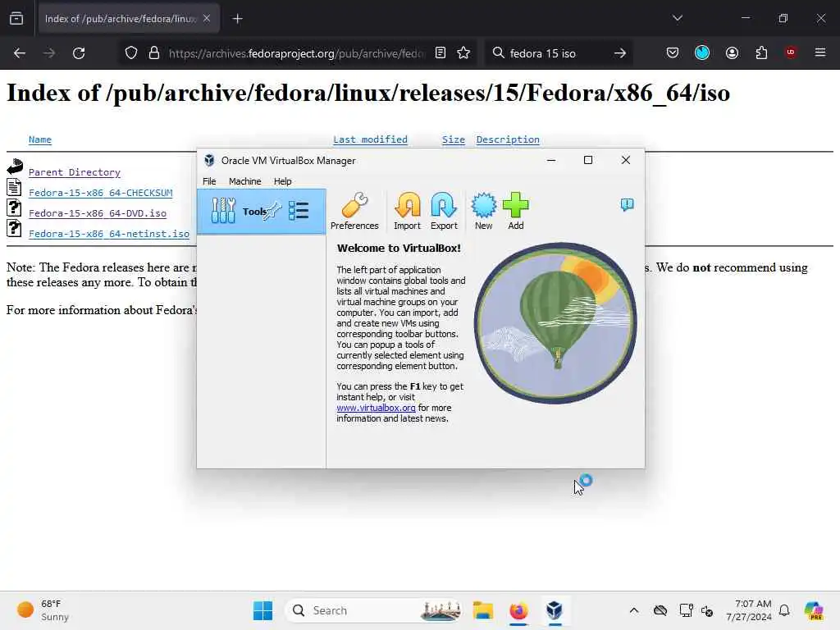Open Save to Pocket icon
The width and height of the screenshot is (840, 630).
tap(673, 53)
